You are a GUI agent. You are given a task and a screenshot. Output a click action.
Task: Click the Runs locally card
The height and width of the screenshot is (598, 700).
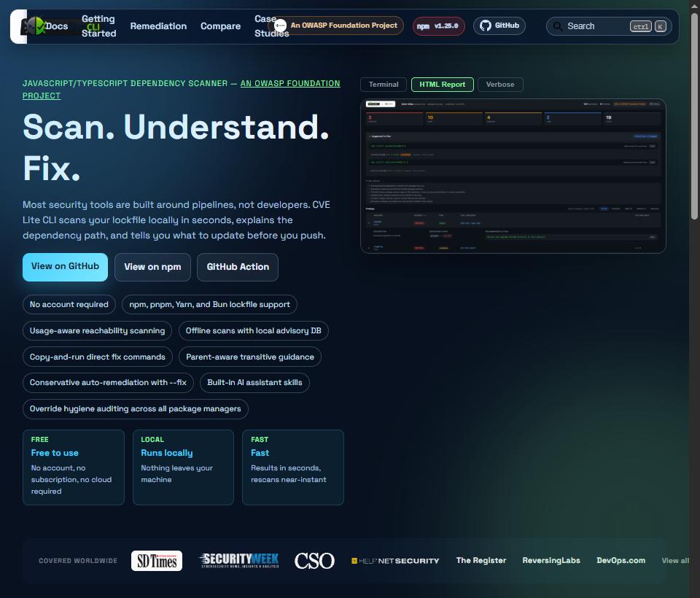(x=183, y=467)
